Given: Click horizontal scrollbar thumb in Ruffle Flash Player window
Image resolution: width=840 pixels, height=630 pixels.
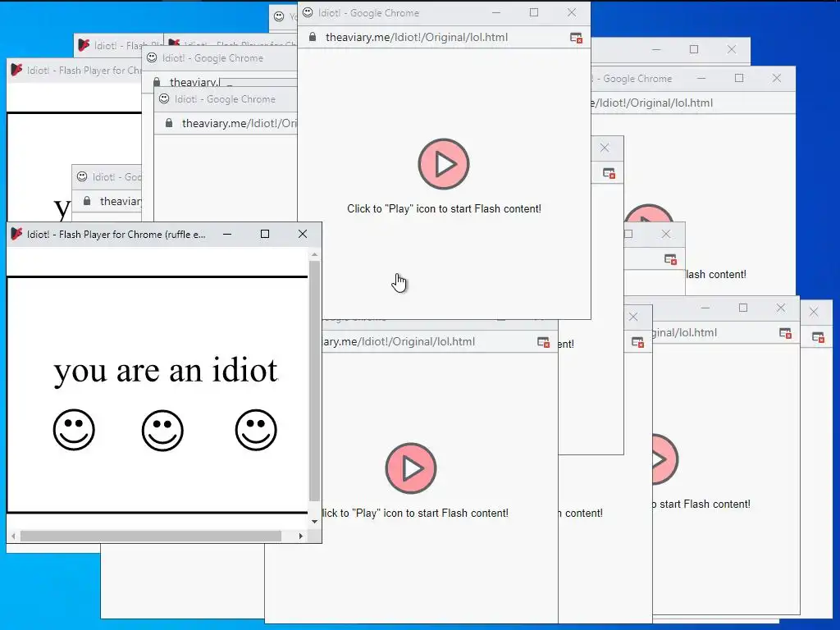Looking at the screenshot, I should pyautogui.click(x=151, y=536).
